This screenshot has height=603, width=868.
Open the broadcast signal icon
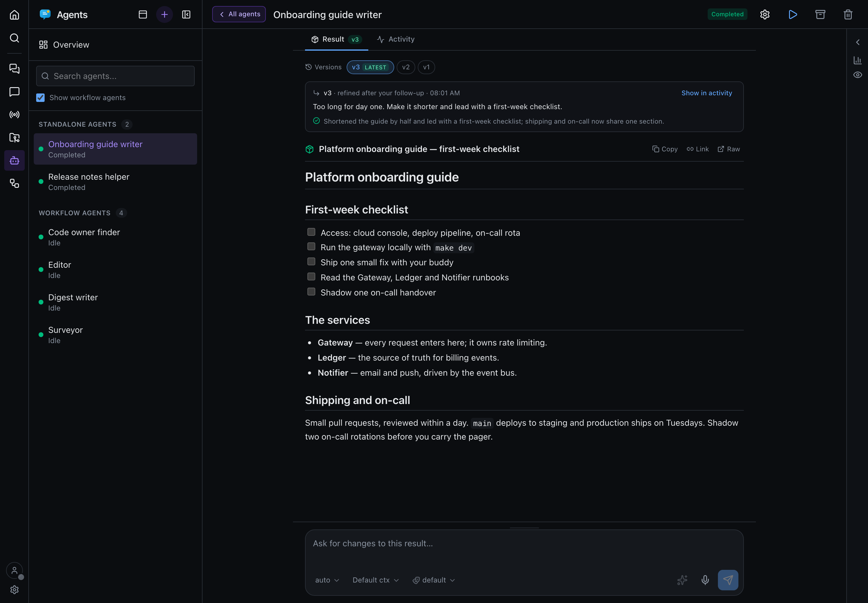click(x=14, y=115)
